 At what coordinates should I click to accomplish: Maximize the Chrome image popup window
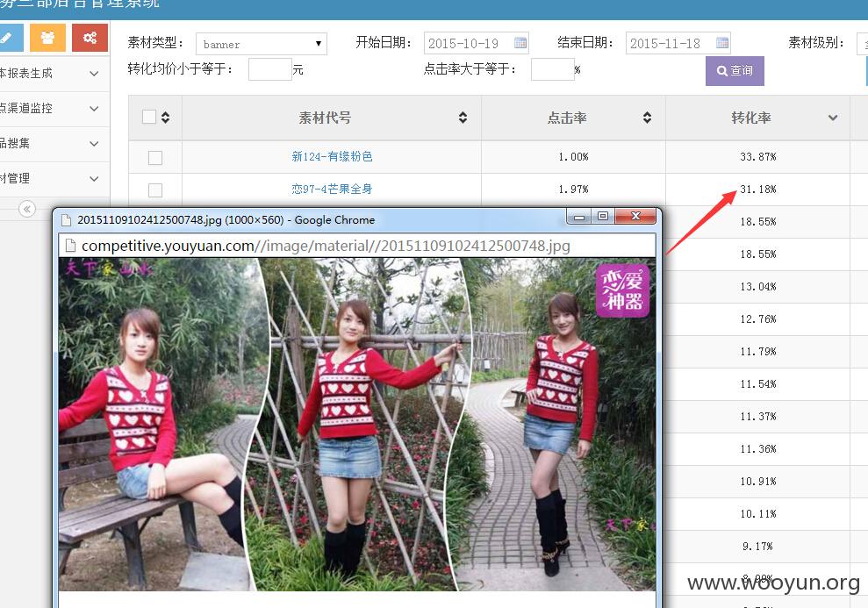pyautogui.click(x=603, y=217)
